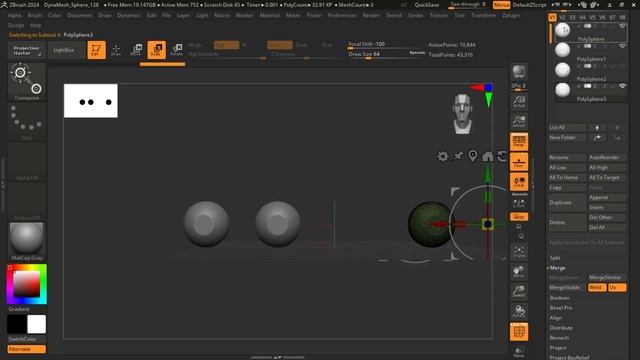
Task: Toggle the Menus button in title bar
Action: pos(501,5)
